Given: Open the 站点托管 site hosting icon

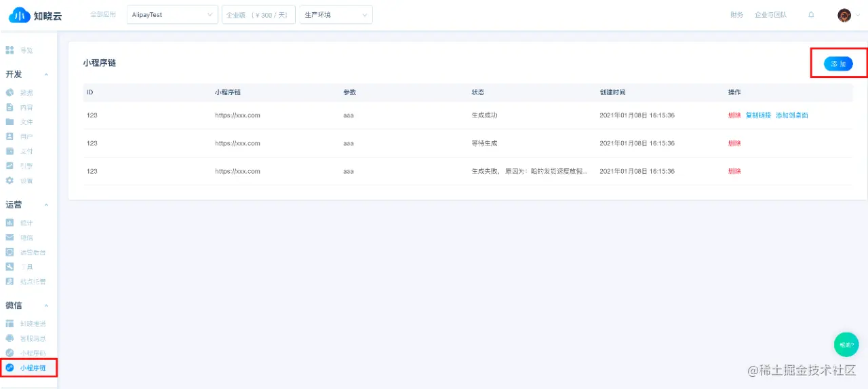Looking at the screenshot, I should pyautogui.click(x=9, y=281).
